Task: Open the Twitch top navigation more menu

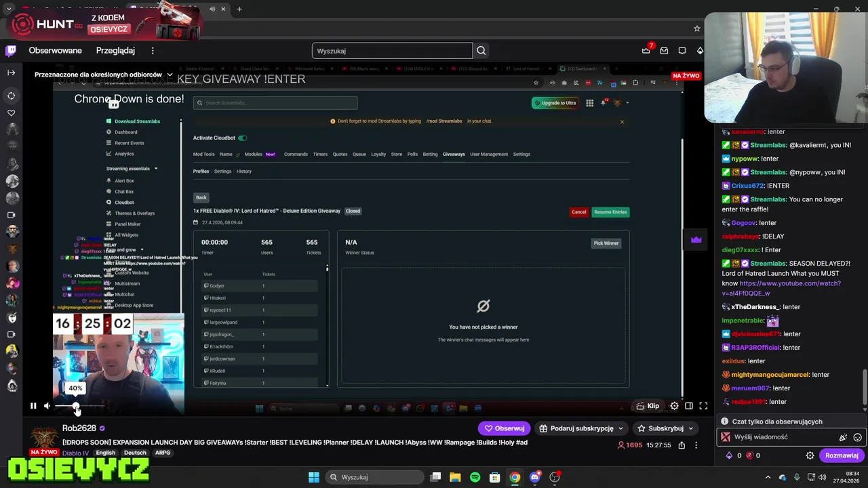Action: (x=153, y=51)
